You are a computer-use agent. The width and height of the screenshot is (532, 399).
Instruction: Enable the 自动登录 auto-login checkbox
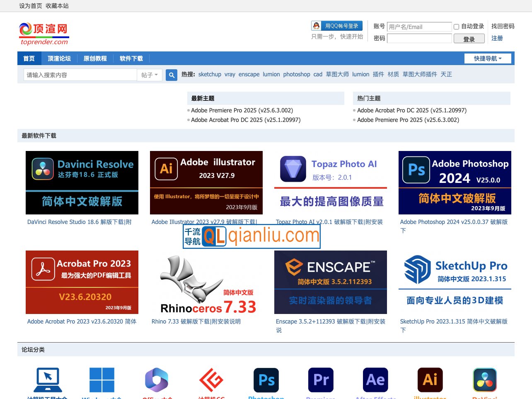(457, 27)
